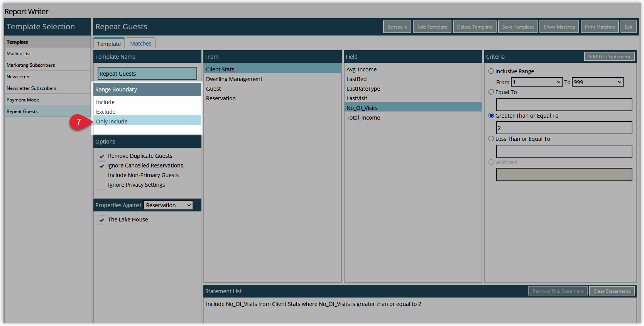644x326 pixels.
Task: Select the Template tab
Action: [109, 44]
